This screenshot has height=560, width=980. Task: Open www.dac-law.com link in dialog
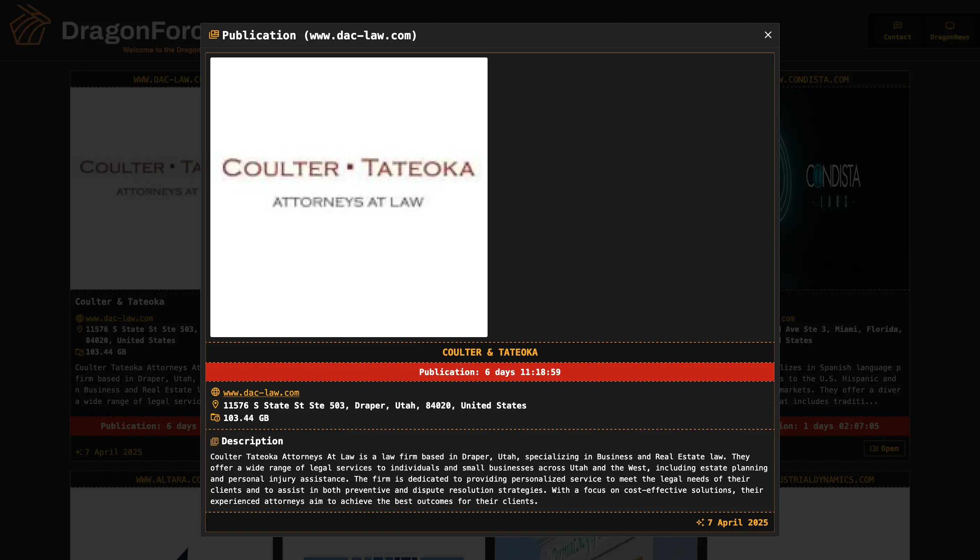261,393
